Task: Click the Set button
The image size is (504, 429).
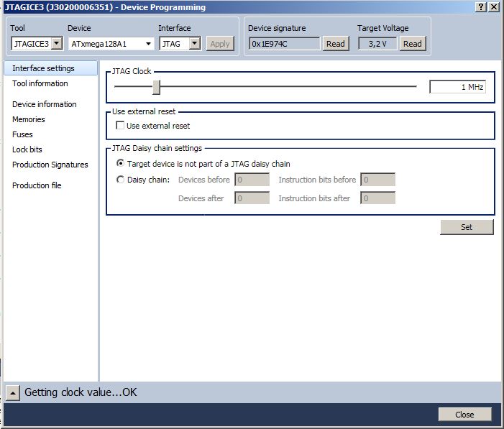Action: tap(467, 227)
